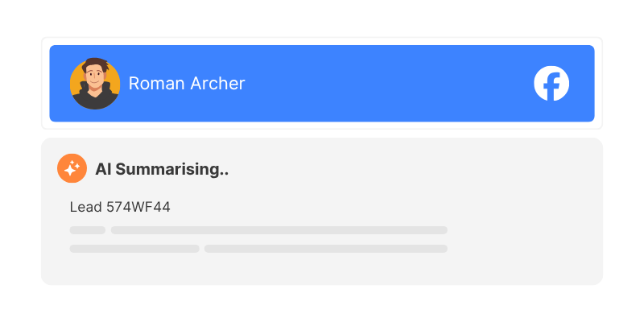Open Roman Archer's avatar picture
This screenshot has width=644, height=322.
point(95,84)
